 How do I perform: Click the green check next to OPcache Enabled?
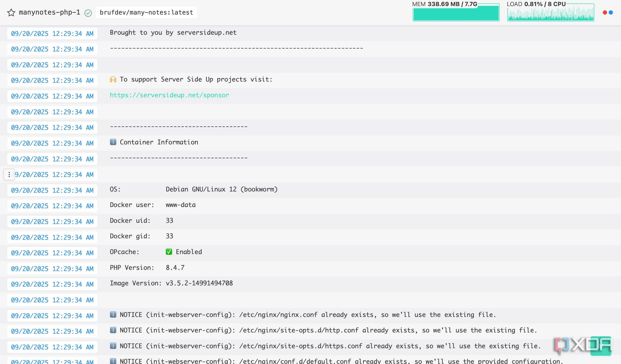[x=169, y=252]
